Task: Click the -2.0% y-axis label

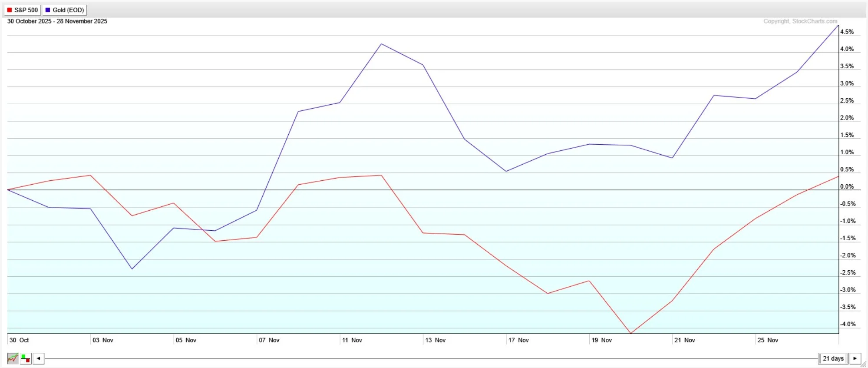Action: [848, 255]
